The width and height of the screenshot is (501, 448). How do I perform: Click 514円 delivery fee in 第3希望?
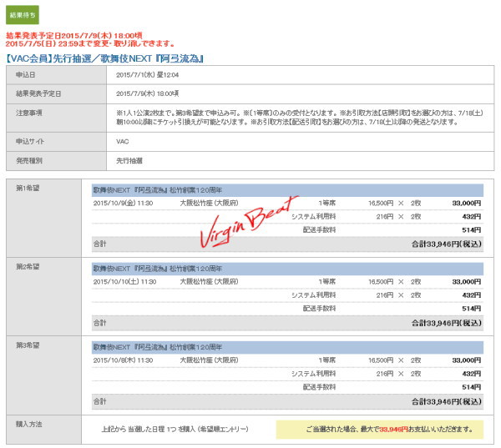472,387
